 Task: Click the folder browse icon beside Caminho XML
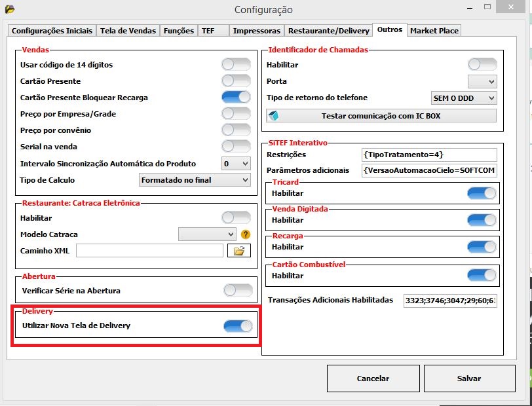click(239, 251)
